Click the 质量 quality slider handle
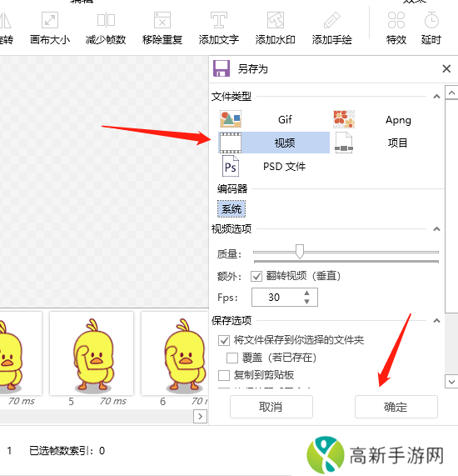Screen dimensions: 458x476 [x=300, y=252]
